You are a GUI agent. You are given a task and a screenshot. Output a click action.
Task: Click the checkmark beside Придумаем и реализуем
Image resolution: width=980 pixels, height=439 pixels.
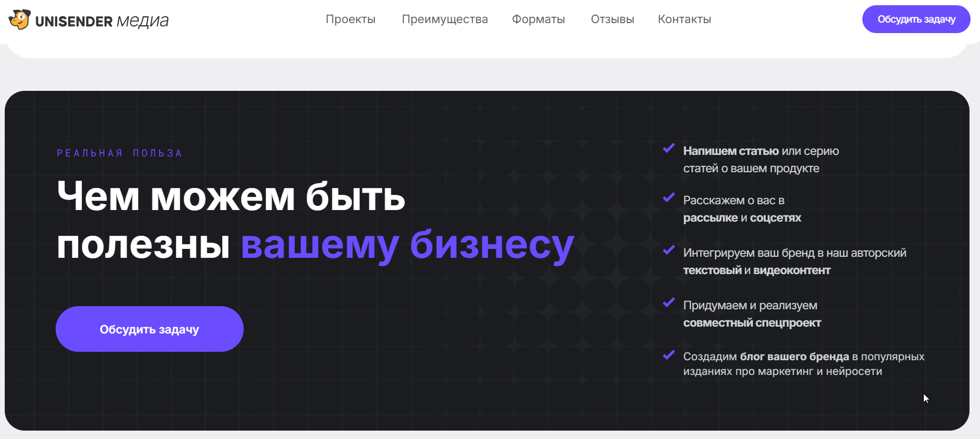point(669,303)
